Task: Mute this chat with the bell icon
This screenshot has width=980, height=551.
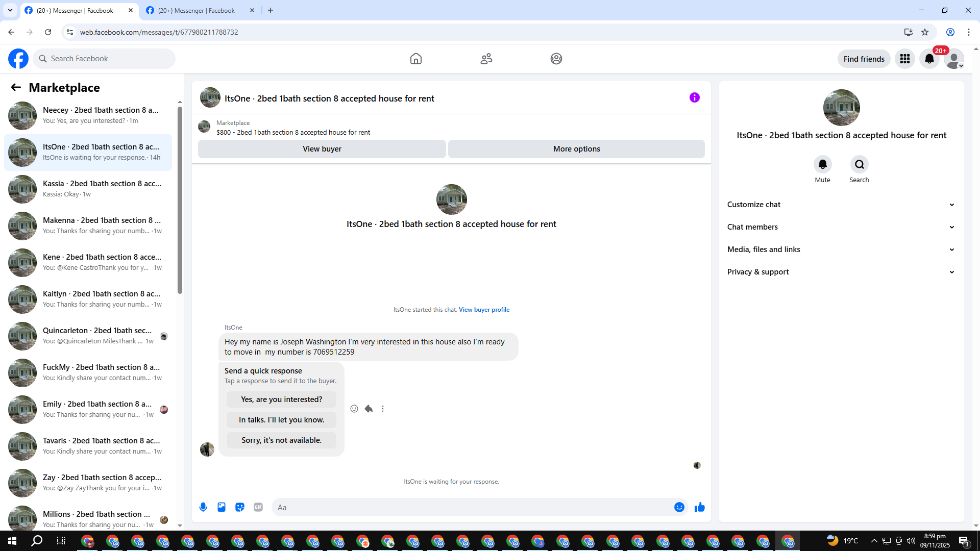Action: point(823,164)
